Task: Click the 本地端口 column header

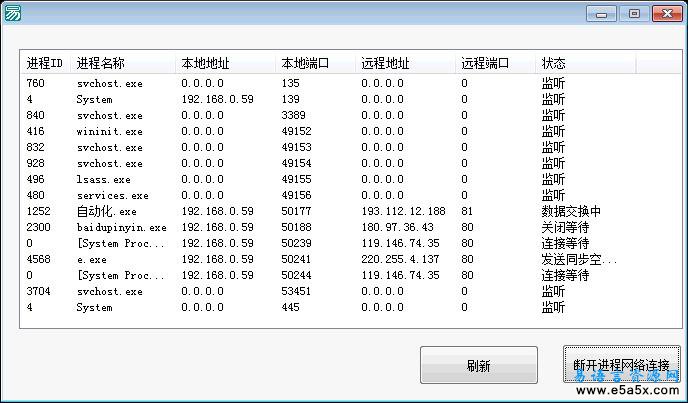Action: (x=305, y=63)
